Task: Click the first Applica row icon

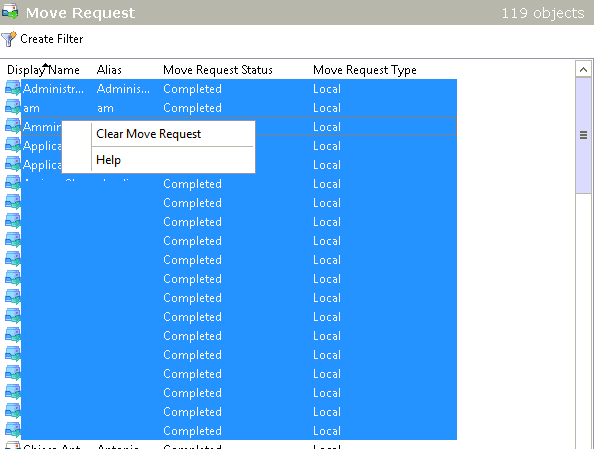Action: 13,146
